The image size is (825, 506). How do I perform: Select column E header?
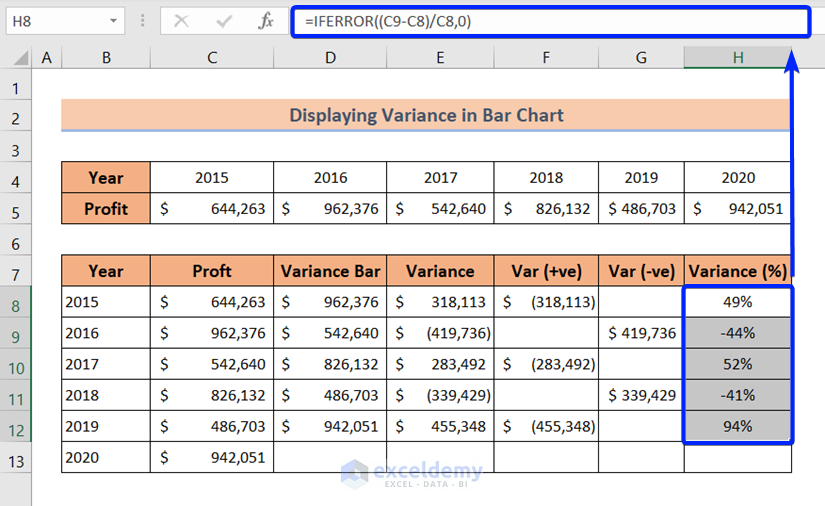[x=440, y=58]
